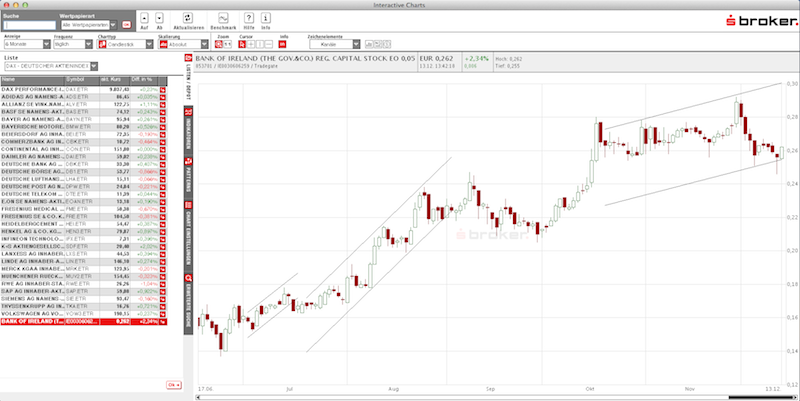Viewport: 800px width, 401px height.
Task: Open the toolbar Info icon
Action: [265, 18]
